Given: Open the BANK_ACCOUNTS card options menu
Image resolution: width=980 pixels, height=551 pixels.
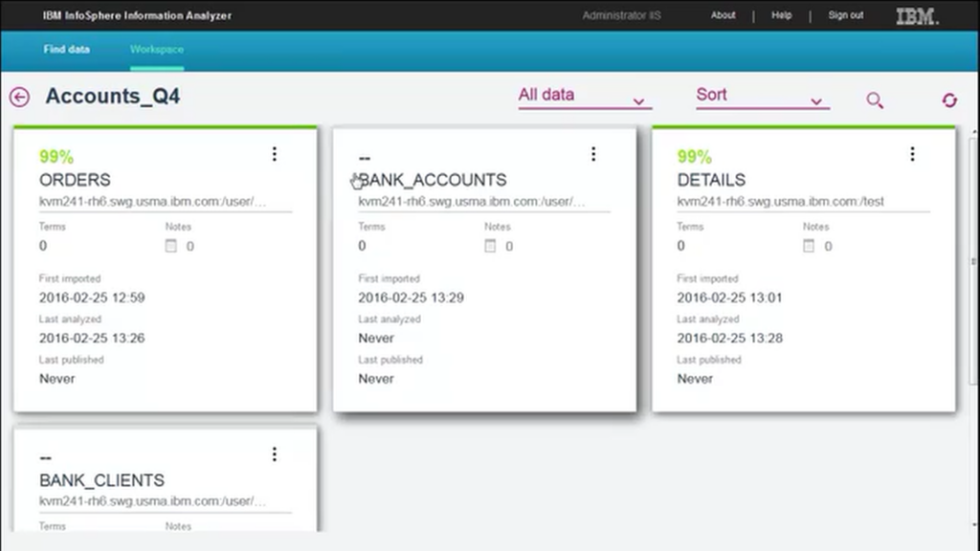Looking at the screenshot, I should (x=593, y=154).
